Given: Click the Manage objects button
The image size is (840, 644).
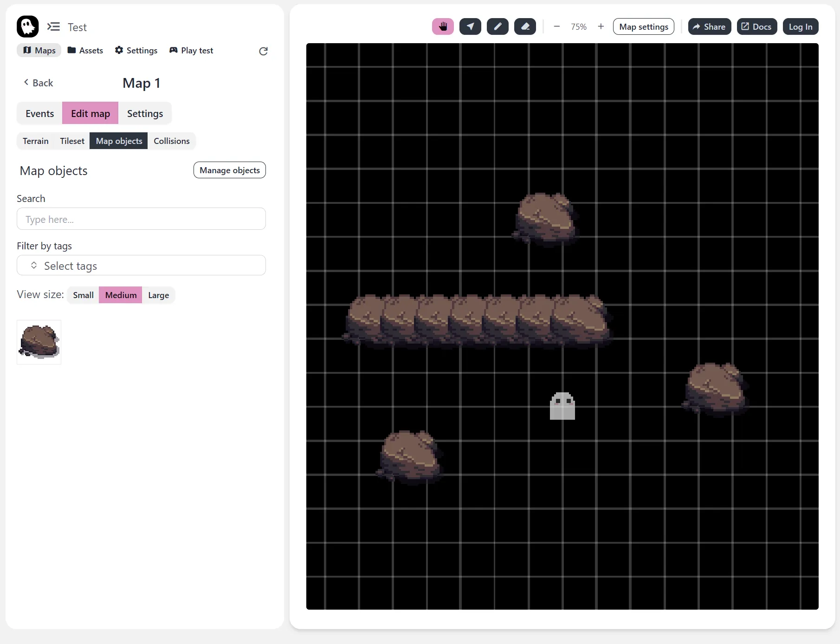Looking at the screenshot, I should click(x=229, y=170).
